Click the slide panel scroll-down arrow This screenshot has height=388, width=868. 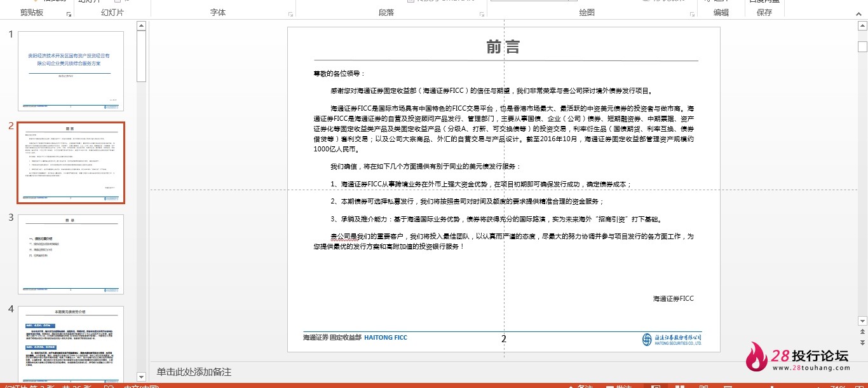[141, 378]
